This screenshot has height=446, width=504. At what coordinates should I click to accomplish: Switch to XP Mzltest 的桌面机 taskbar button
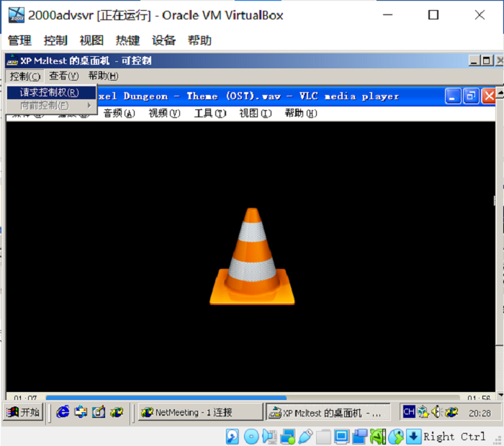point(328,412)
